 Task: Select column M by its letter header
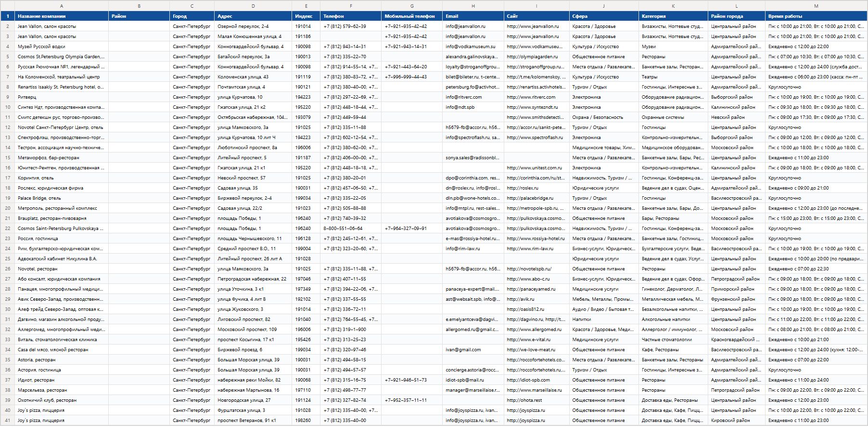pyautogui.click(x=816, y=6)
